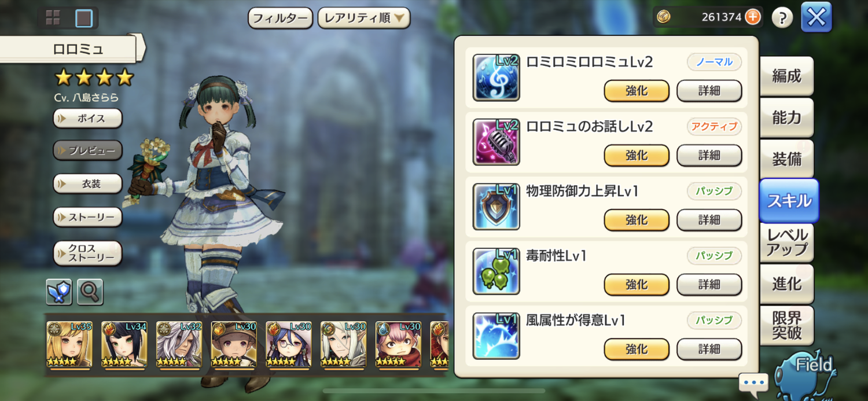
Task: Tap the Field mascot button
Action: tap(807, 373)
